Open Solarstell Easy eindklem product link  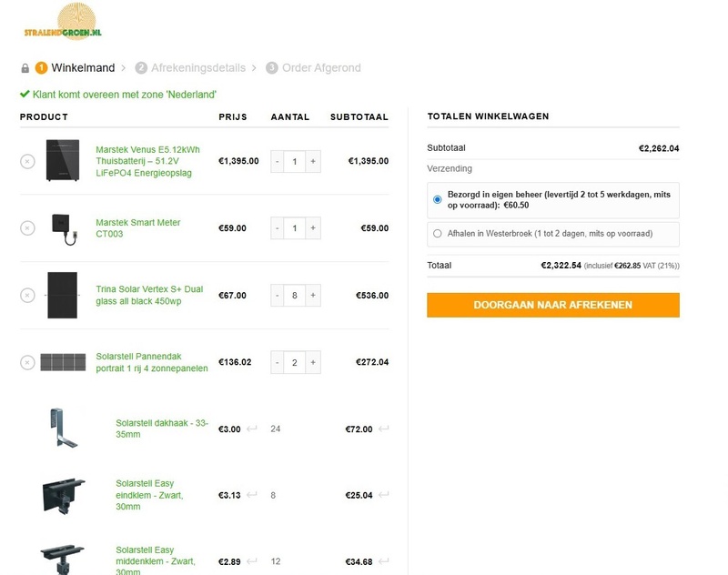149,495
